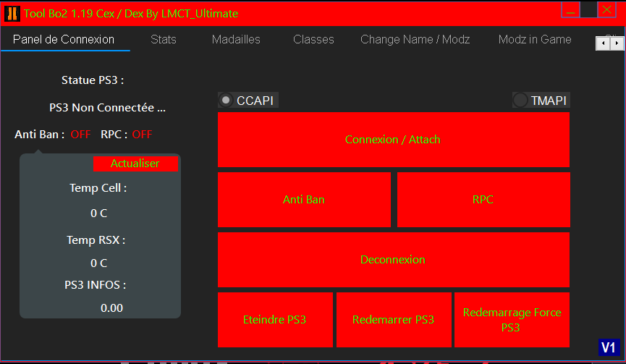Click tab strip scroll left arrow
626x364 pixels.
tap(603, 43)
